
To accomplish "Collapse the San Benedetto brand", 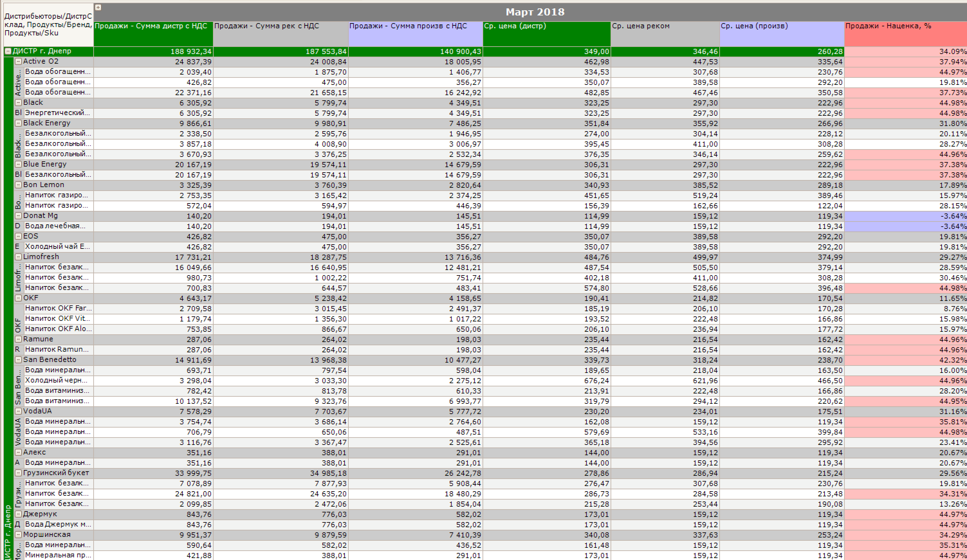I will (x=18, y=360).
